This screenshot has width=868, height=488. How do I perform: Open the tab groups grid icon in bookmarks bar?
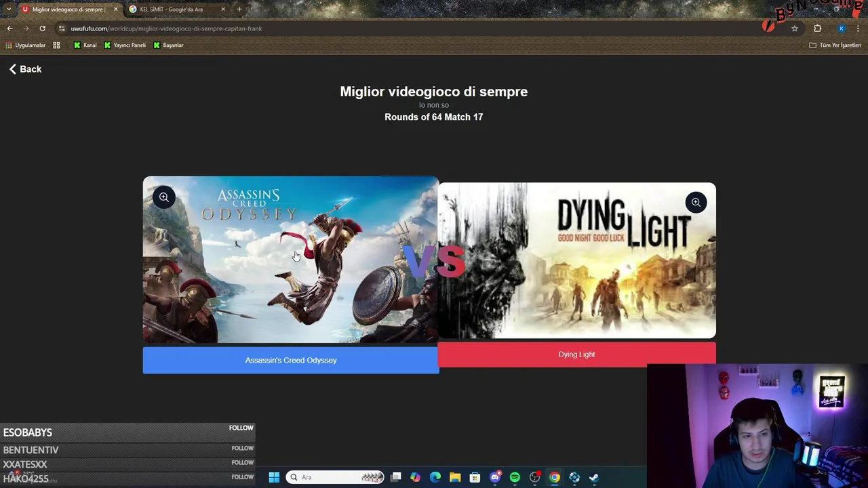pos(56,45)
